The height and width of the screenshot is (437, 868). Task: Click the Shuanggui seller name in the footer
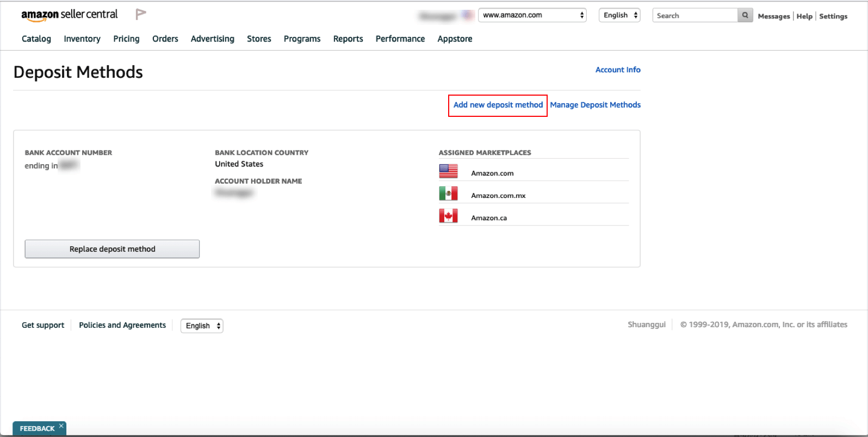pyautogui.click(x=647, y=324)
